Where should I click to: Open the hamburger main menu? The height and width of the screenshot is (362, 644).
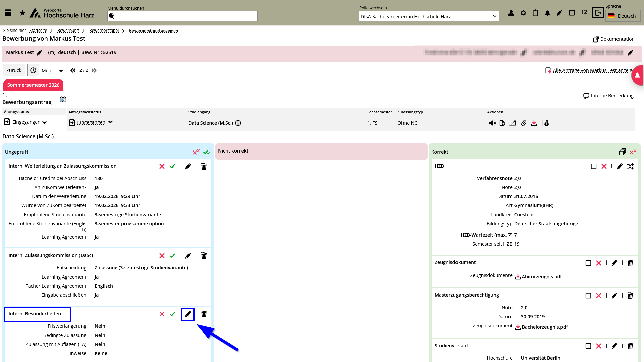point(8,13)
